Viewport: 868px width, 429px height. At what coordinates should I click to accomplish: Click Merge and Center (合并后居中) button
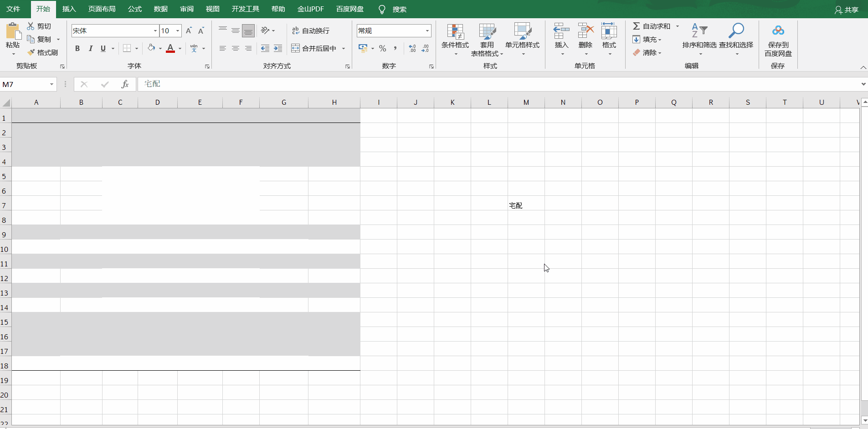[x=314, y=48]
